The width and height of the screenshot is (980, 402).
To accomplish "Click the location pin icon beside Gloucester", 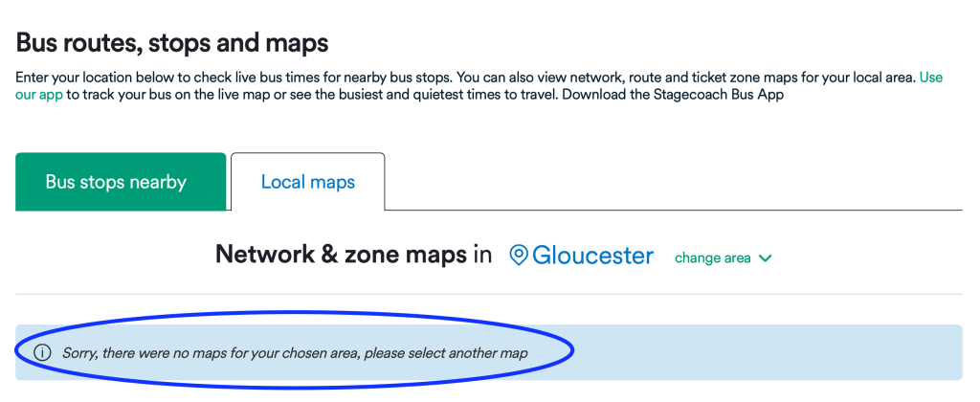I will pos(519,256).
